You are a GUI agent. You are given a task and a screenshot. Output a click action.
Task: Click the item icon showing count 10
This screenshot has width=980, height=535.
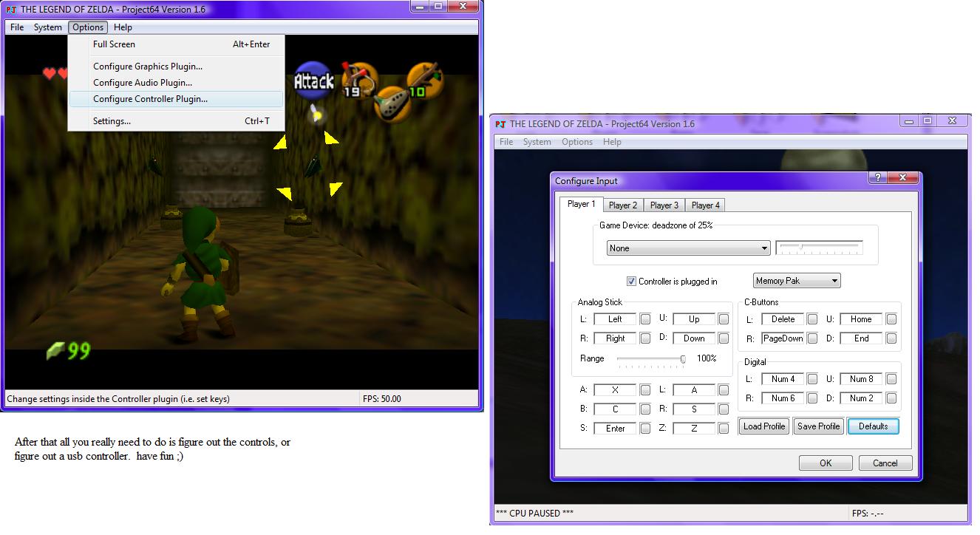coord(425,80)
